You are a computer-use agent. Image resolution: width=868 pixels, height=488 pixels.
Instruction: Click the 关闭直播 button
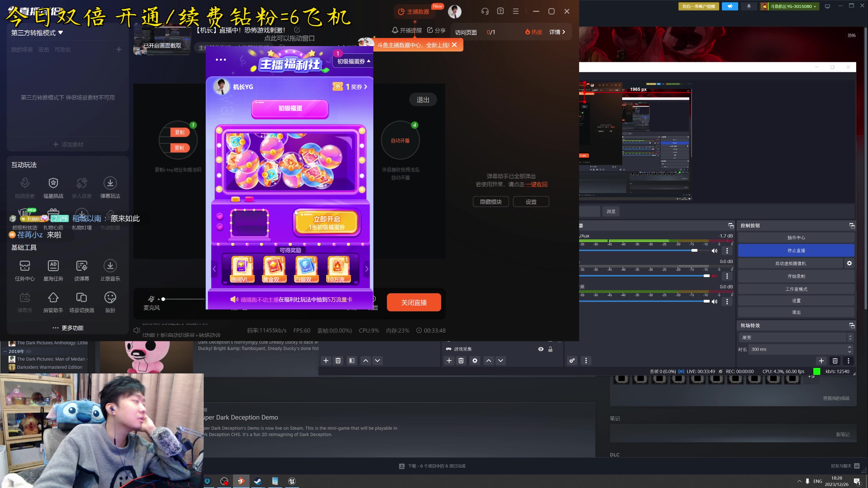[x=414, y=302]
